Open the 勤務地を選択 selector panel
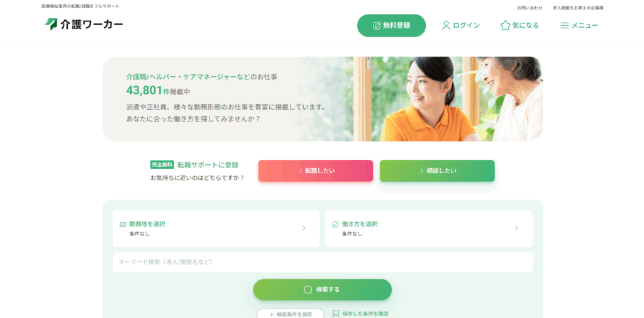Screen dimensions: 644x318 pyautogui.click(x=216, y=229)
